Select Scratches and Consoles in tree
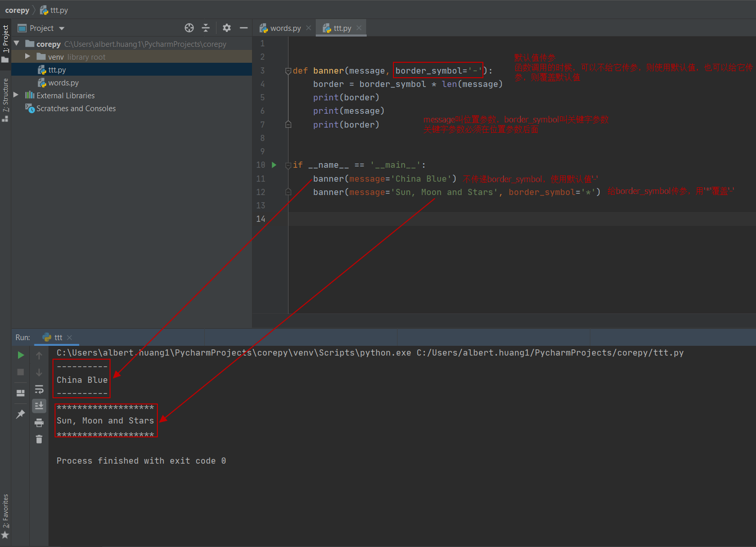The image size is (756, 547). coord(132,108)
